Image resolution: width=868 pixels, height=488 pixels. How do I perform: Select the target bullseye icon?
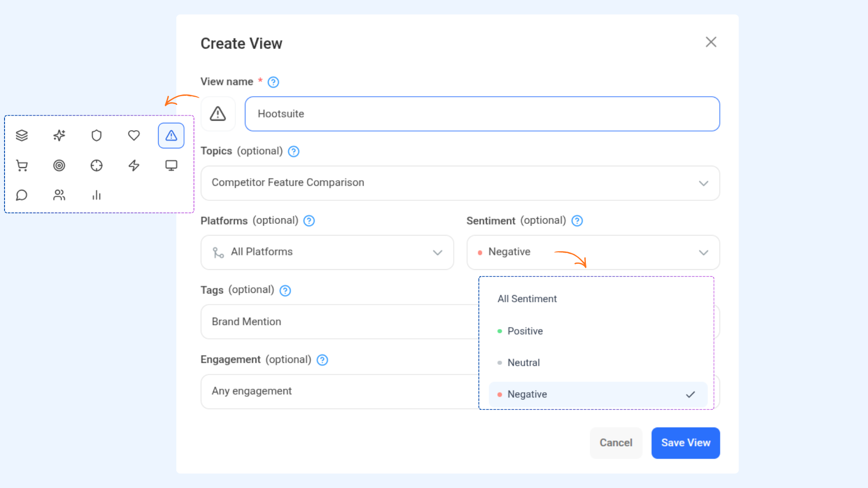coord(59,165)
